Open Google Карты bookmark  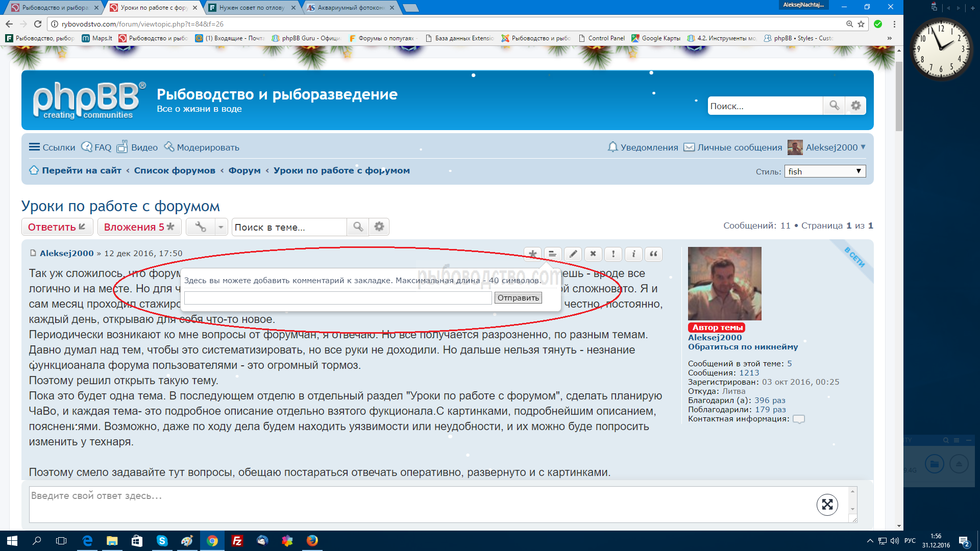pos(656,38)
